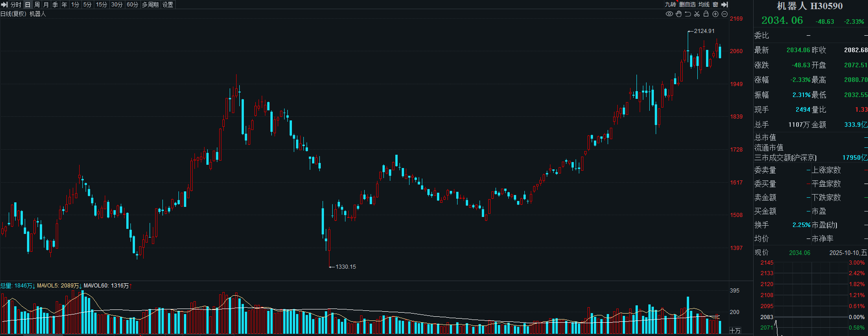The image size is (868, 336).
Task: Switch to 分时 intraday chart tab
Action: [16, 5]
